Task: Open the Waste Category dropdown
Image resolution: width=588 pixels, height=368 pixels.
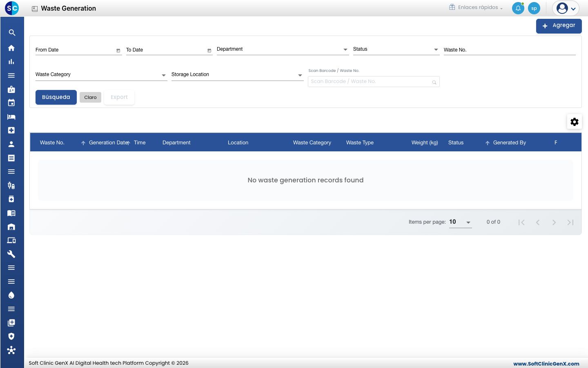Action: [x=101, y=75]
